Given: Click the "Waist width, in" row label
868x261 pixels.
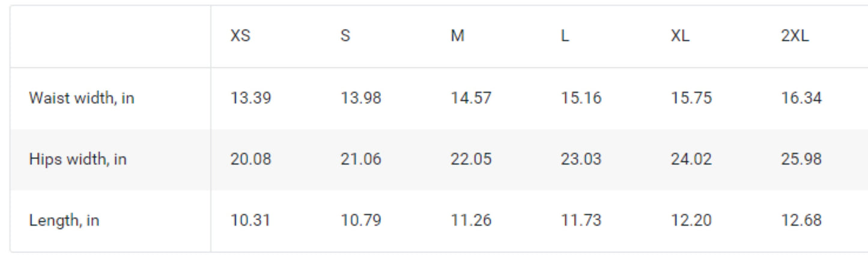Looking at the screenshot, I should click(82, 98).
